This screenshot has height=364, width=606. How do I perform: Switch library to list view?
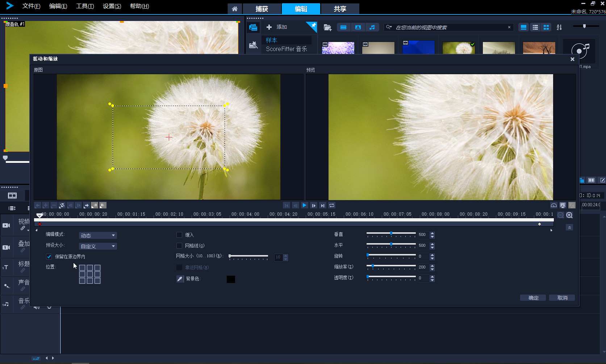(535, 27)
